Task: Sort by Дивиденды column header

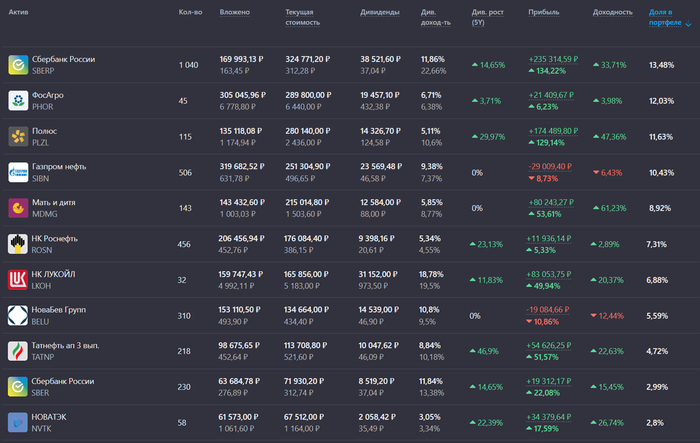Action: click(x=380, y=13)
